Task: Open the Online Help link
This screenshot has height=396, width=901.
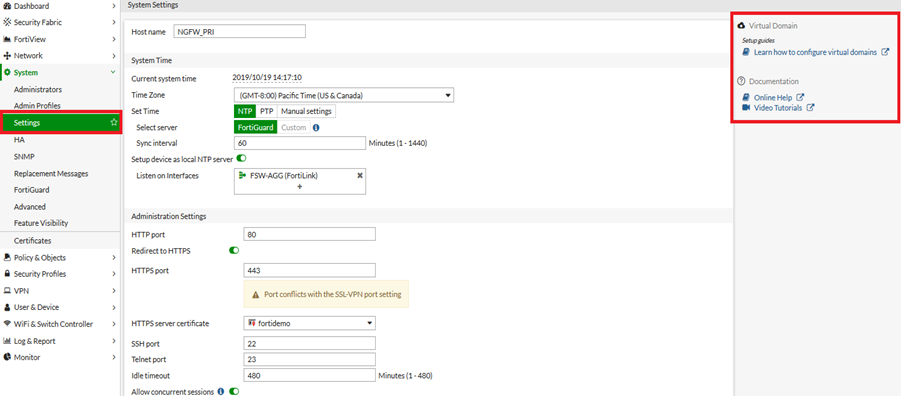Action: pos(773,98)
